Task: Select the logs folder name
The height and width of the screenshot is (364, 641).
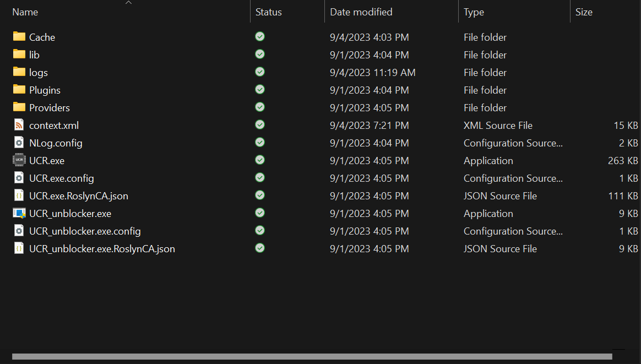Action: 39,73
